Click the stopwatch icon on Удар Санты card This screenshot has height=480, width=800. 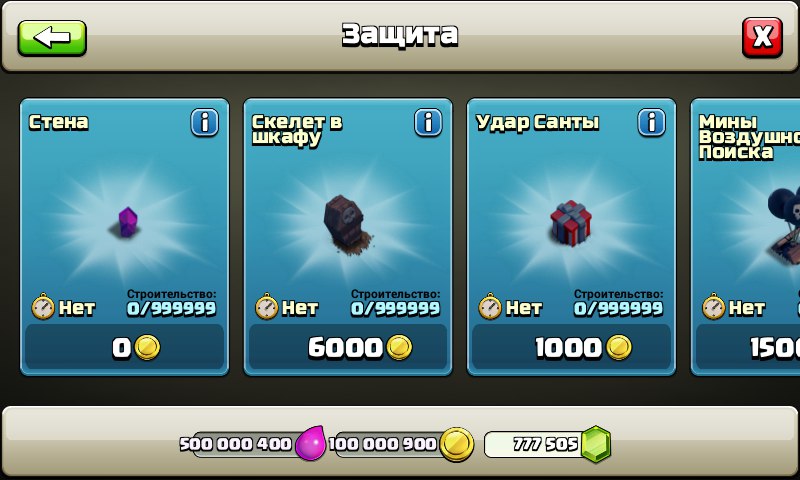tap(490, 306)
